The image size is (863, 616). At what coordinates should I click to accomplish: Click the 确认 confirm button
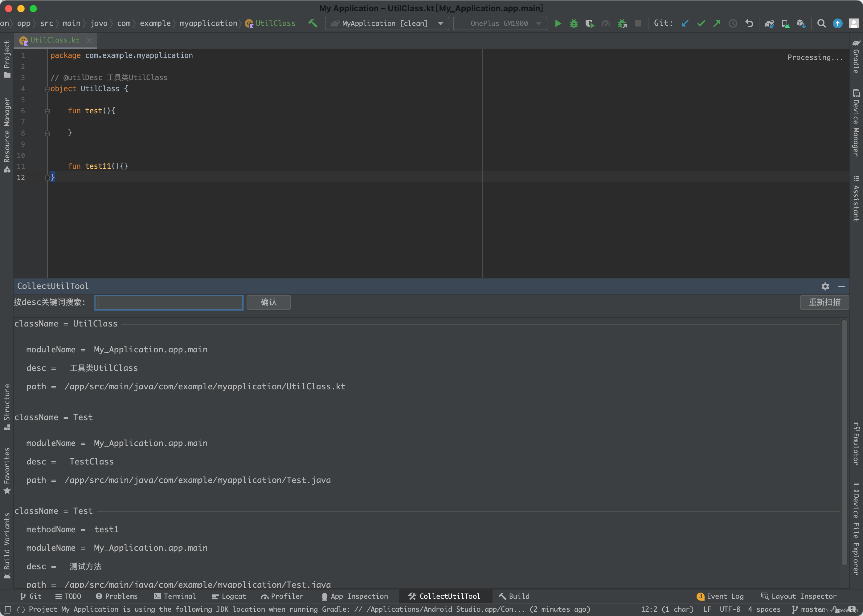tap(268, 303)
